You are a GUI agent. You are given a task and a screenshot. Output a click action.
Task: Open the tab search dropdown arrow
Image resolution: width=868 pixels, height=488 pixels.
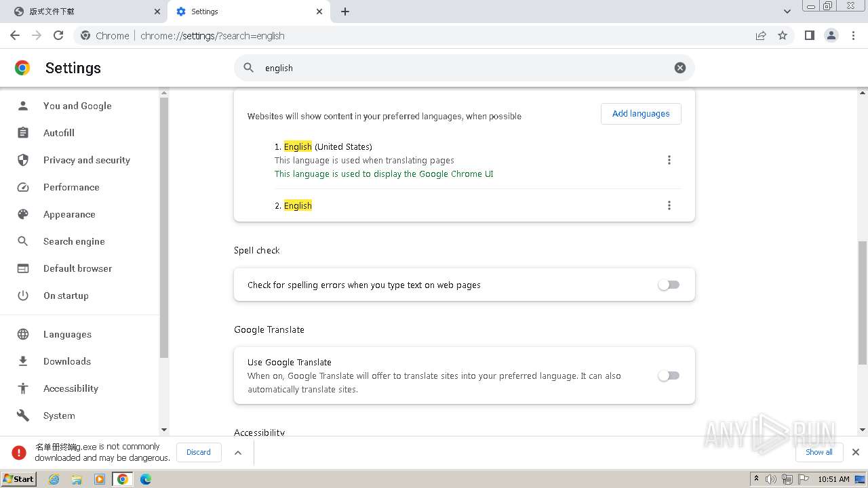click(x=787, y=12)
